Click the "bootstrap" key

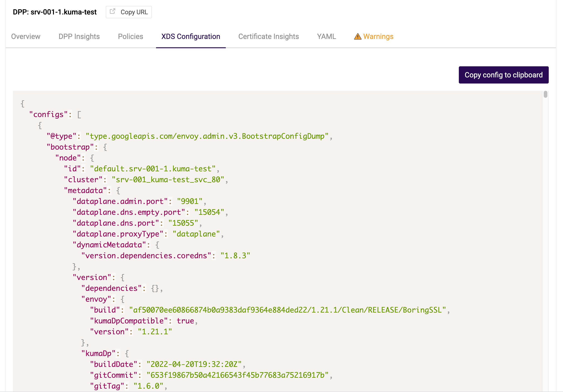point(70,147)
